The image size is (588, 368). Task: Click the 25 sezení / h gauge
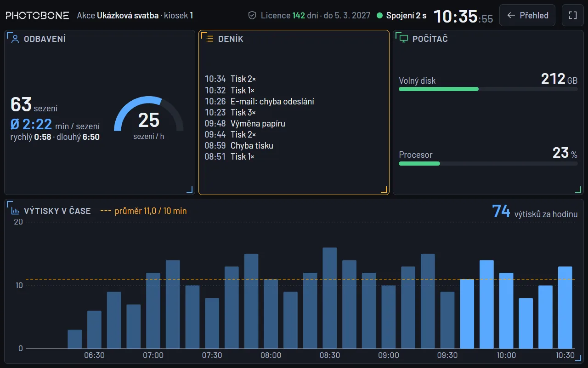point(149,118)
